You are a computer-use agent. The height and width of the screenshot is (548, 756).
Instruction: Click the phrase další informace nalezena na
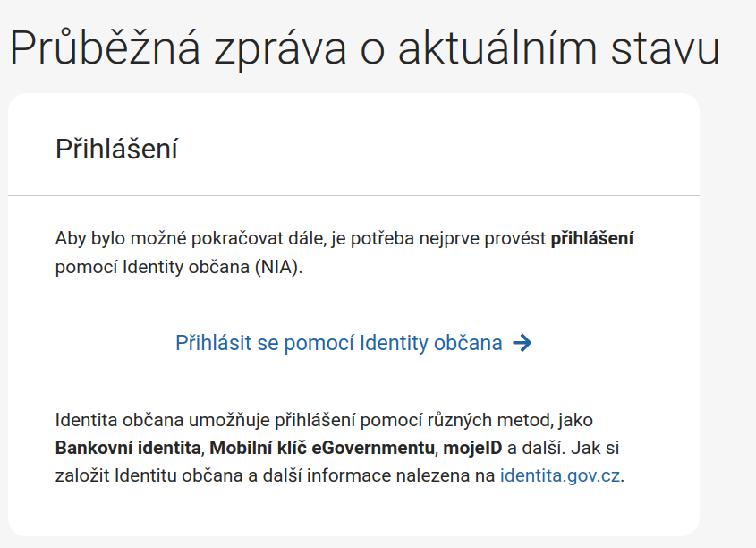(x=379, y=475)
